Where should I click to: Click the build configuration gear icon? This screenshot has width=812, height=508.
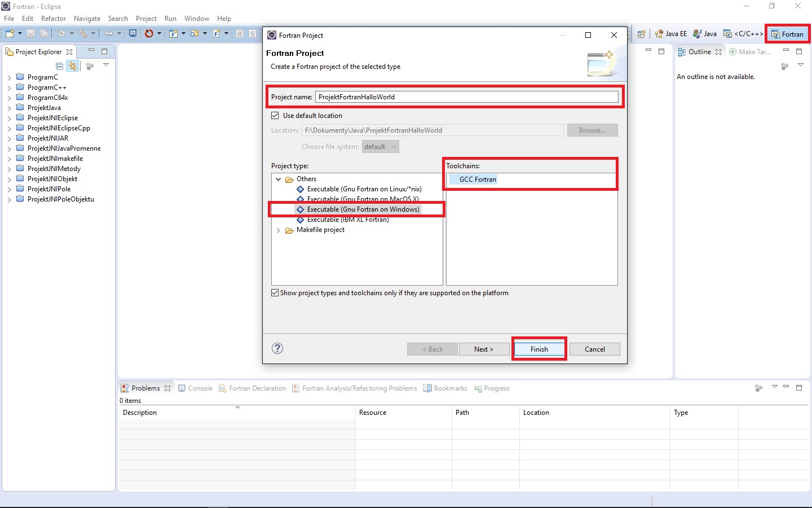61,34
